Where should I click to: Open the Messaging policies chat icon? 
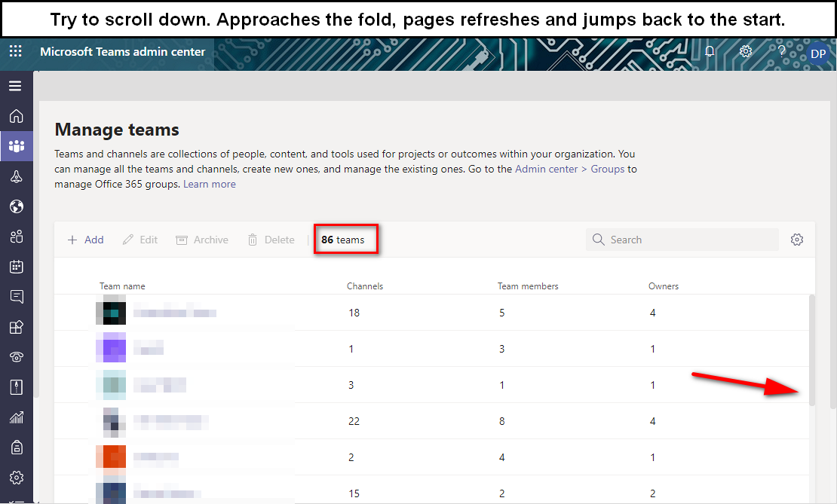17,297
